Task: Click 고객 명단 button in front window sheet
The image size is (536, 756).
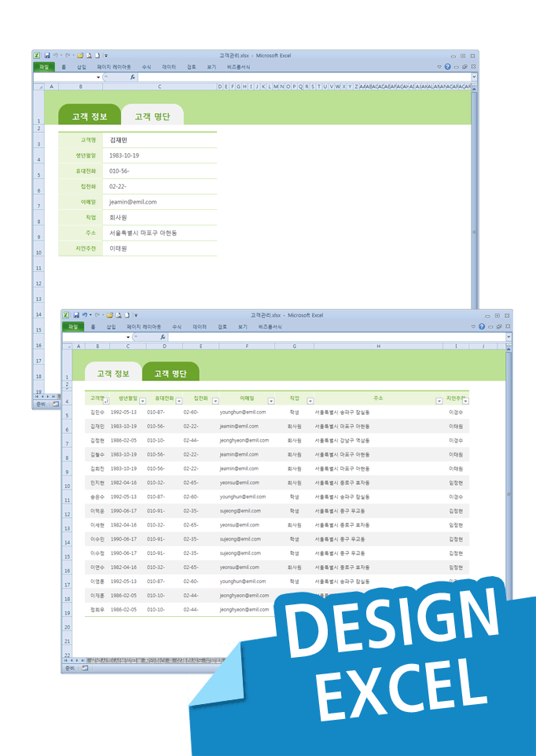Action: pos(170,373)
